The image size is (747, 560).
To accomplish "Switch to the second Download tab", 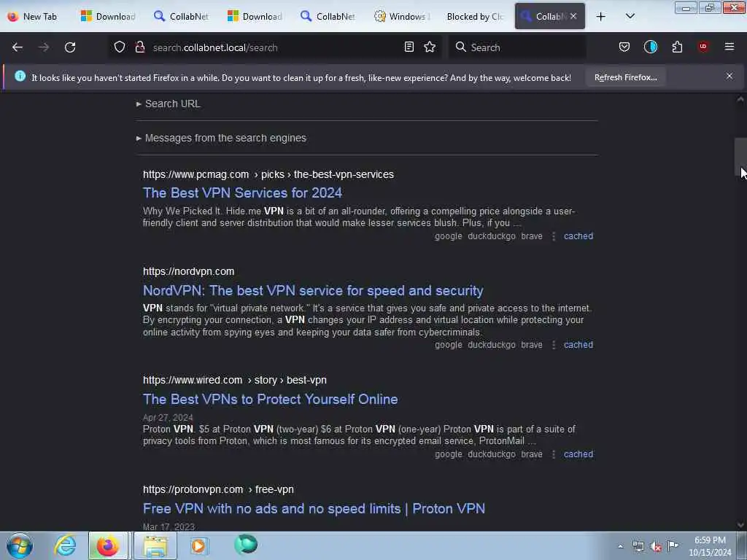I will click(x=256, y=16).
